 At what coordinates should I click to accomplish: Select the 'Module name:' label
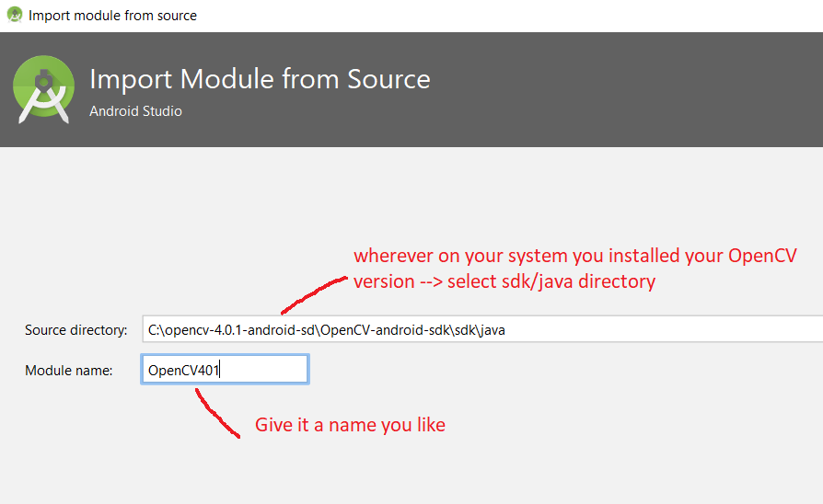[x=68, y=370]
